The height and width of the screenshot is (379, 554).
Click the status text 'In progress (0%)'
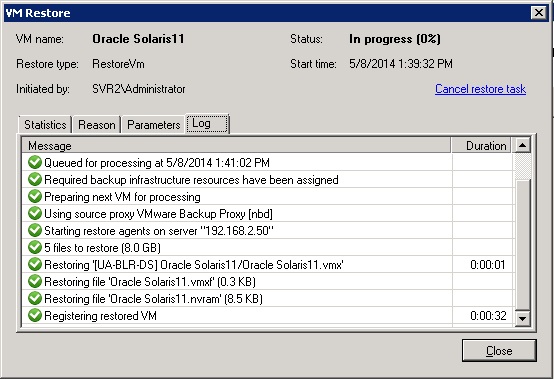[395, 39]
